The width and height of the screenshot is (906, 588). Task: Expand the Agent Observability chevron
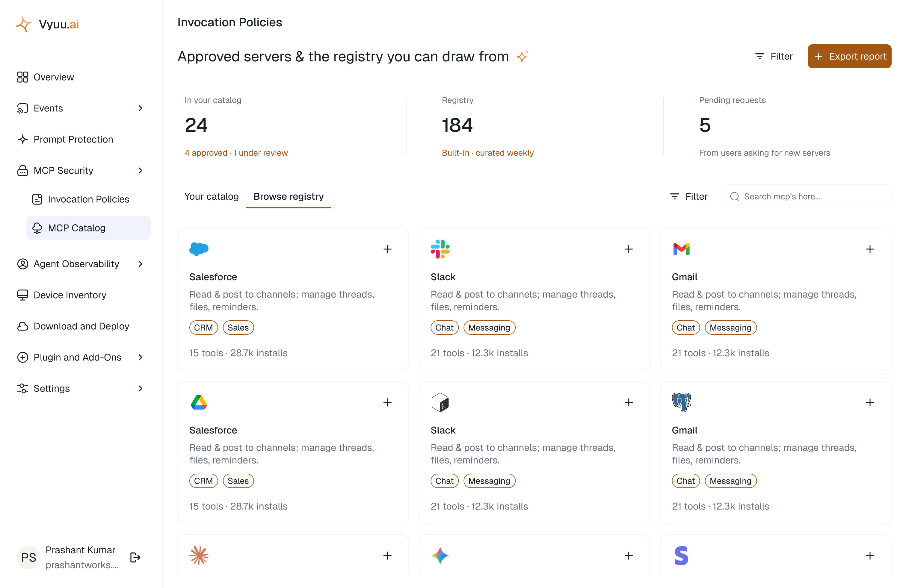coord(140,263)
